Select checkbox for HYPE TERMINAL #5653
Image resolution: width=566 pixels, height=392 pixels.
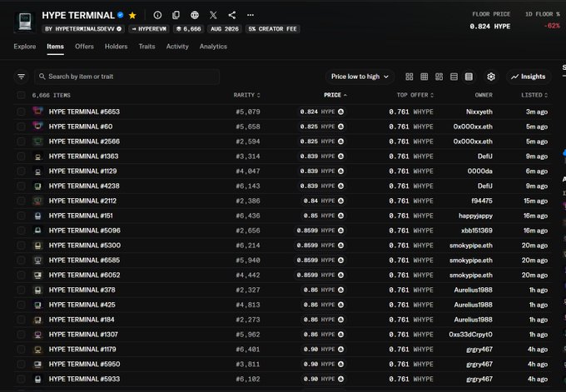[21, 112]
